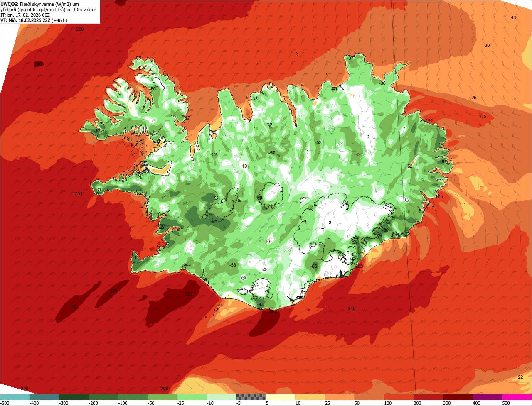Click the map value 0 in northeast Iceland

tap(367, 137)
